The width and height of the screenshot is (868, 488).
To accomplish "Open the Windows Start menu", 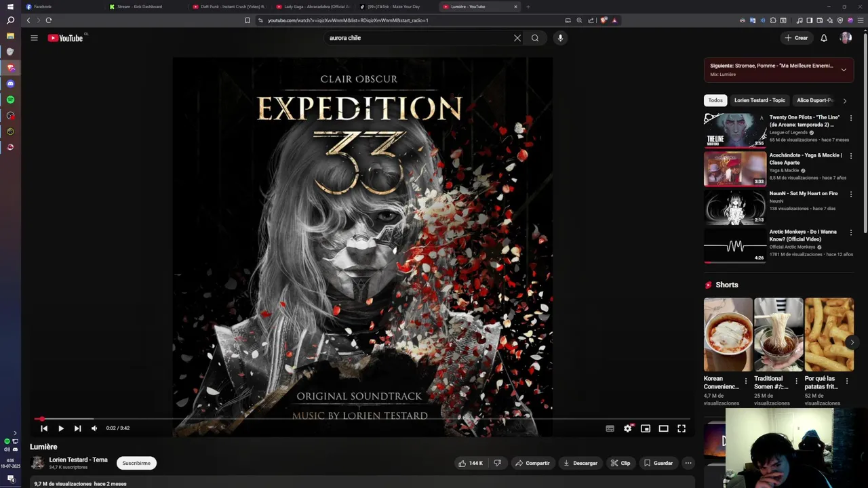I will pyautogui.click(x=10, y=7).
